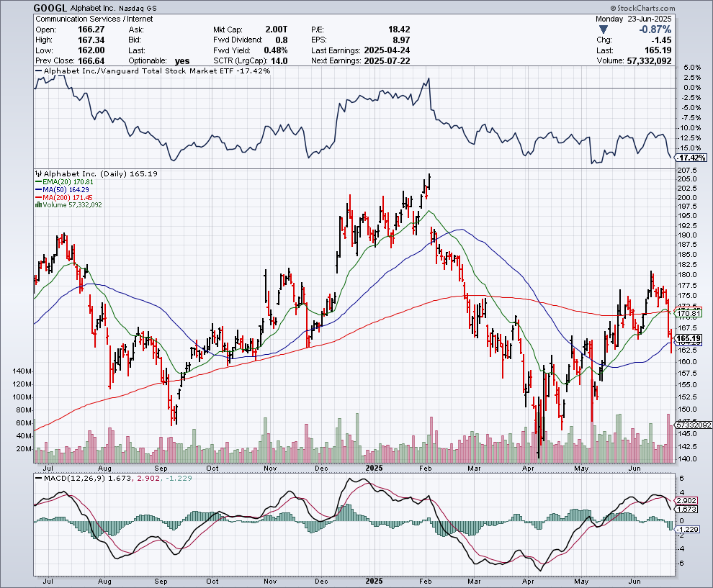
Task: Click the green EMA(20) legend line marker
Action: click(39, 182)
